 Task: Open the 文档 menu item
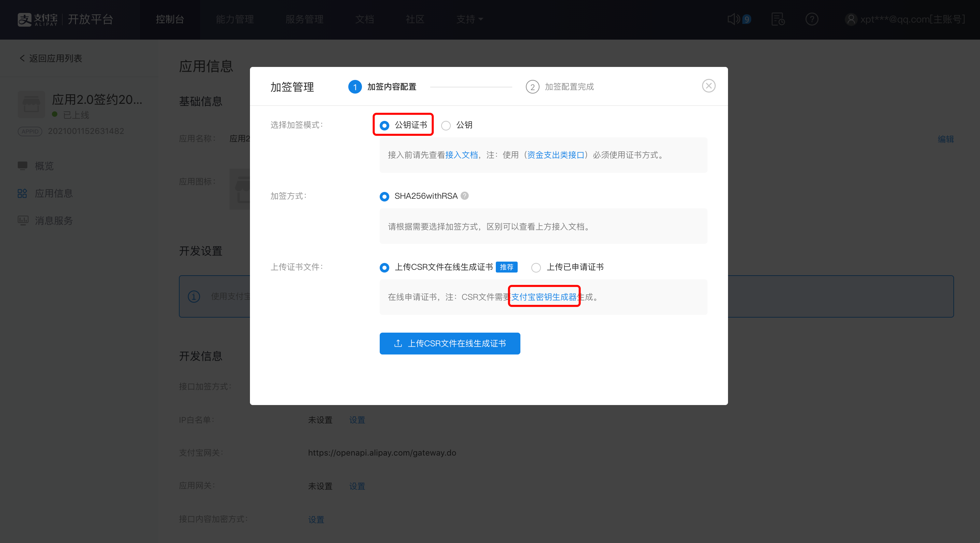[364, 19]
